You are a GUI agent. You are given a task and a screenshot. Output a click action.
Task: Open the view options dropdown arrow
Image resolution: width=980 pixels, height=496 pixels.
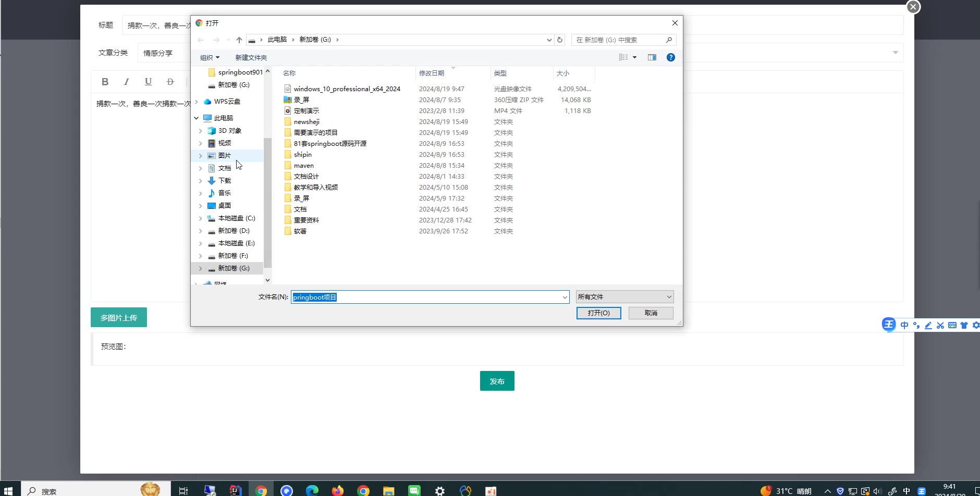pyautogui.click(x=634, y=57)
